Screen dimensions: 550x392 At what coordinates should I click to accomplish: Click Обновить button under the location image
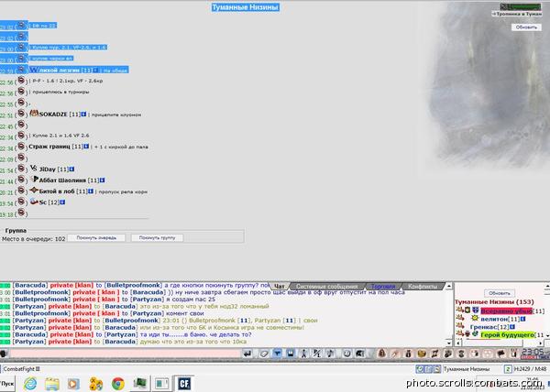point(526,27)
